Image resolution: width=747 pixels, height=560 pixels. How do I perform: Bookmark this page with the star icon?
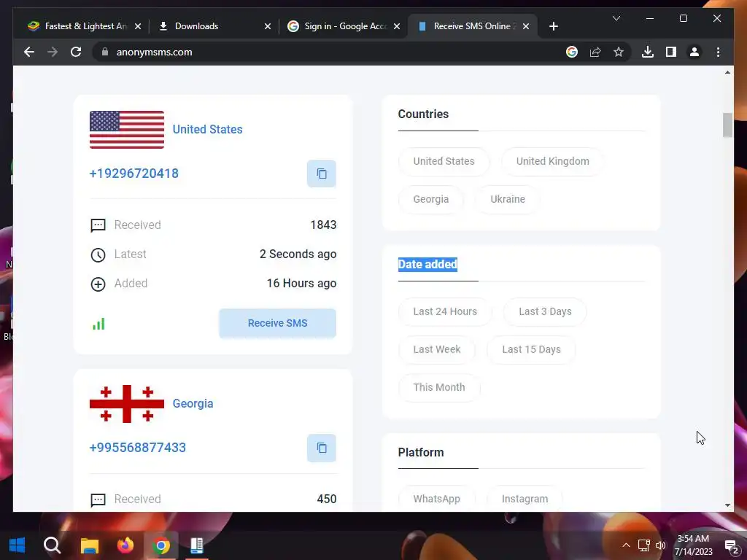tap(619, 52)
